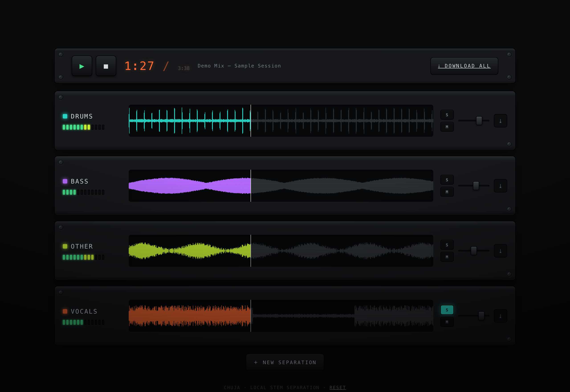Download the Bass stem
This screenshot has width=570, height=392.
coord(500,186)
